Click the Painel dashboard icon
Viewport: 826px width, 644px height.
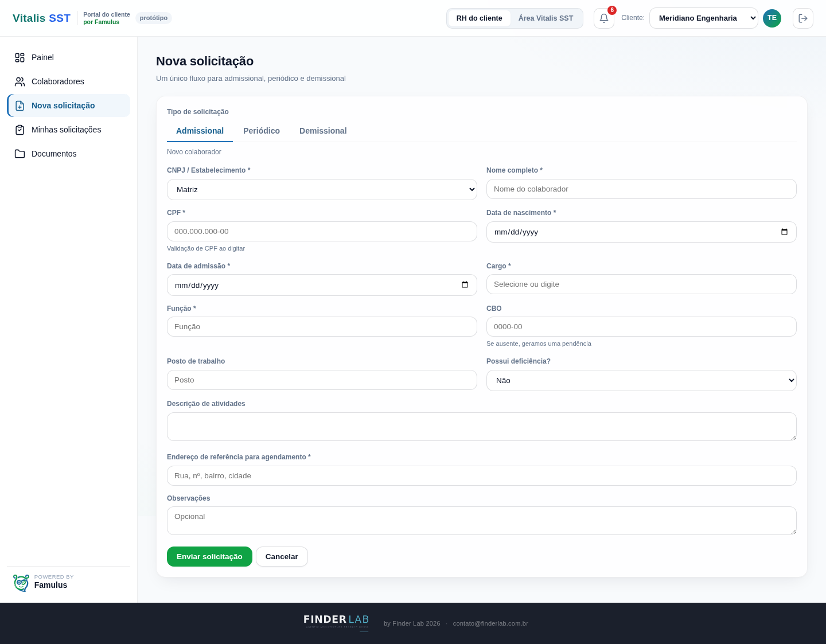point(20,57)
